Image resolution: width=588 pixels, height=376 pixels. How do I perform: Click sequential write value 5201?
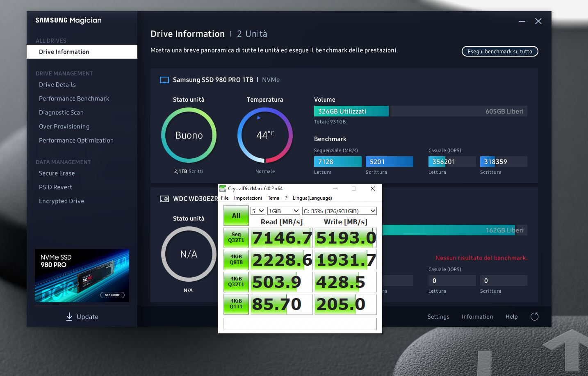click(x=390, y=162)
